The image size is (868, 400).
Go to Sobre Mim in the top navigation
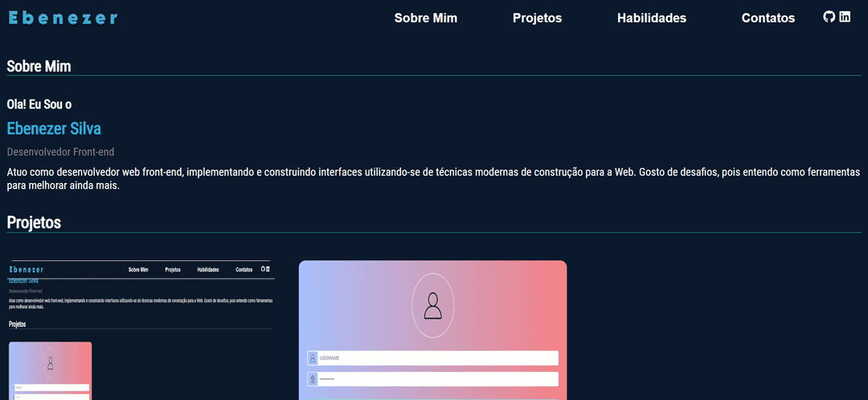[425, 18]
